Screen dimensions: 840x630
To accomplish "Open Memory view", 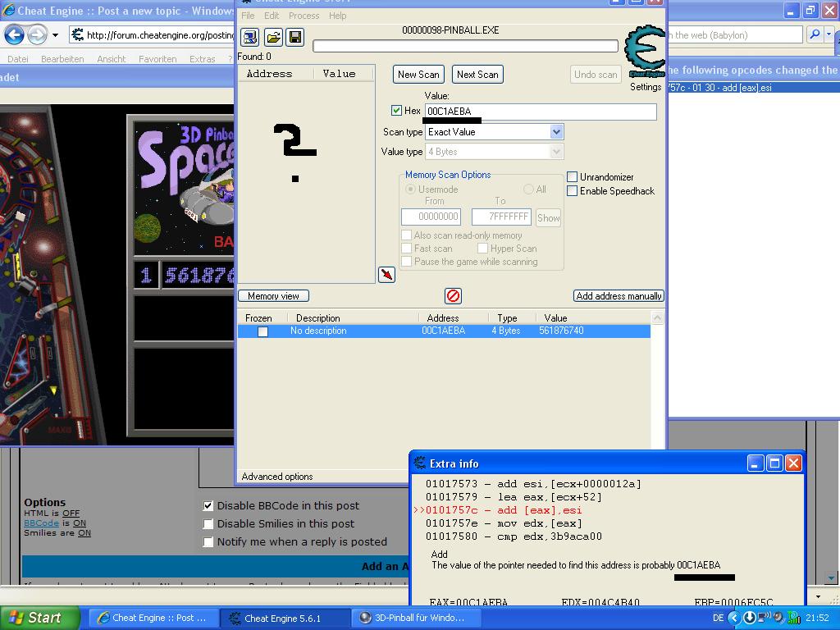I will click(274, 295).
